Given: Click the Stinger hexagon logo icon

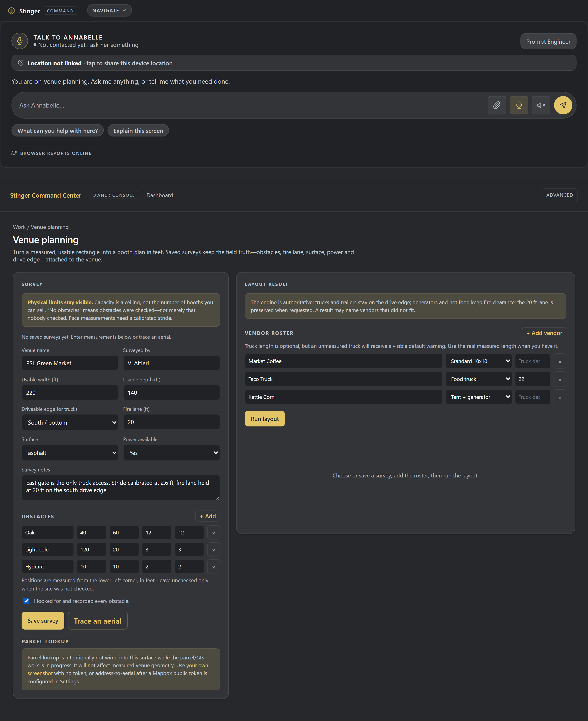Looking at the screenshot, I should (11, 11).
